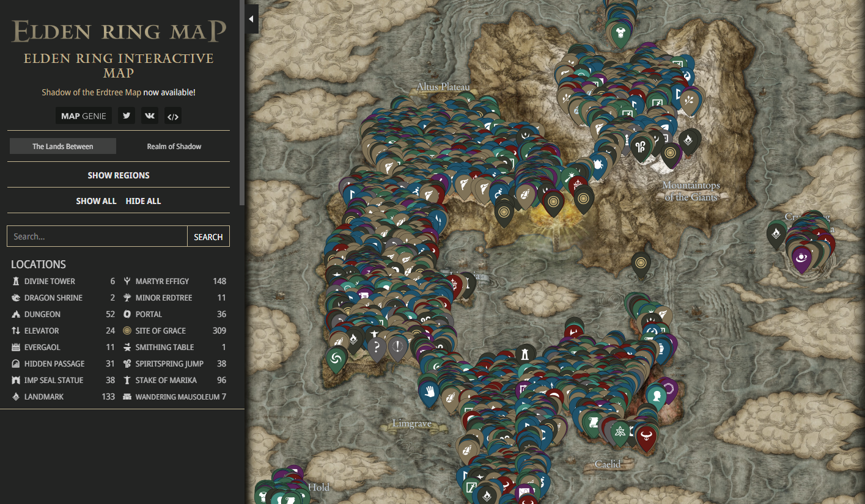This screenshot has height=504, width=865.
Task: Open the VK share icon
Action: click(x=150, y=115)
